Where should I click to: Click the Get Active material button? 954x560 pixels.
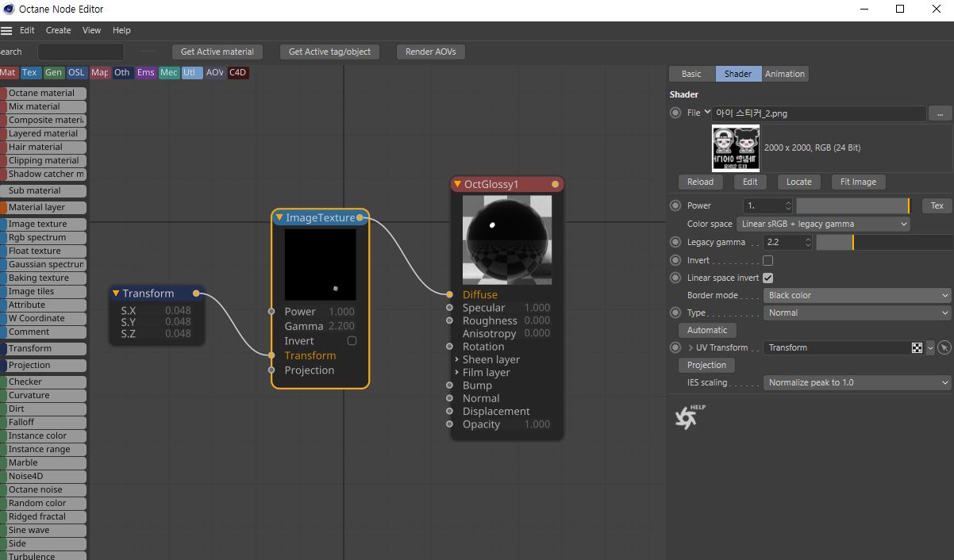pos(217,52)
